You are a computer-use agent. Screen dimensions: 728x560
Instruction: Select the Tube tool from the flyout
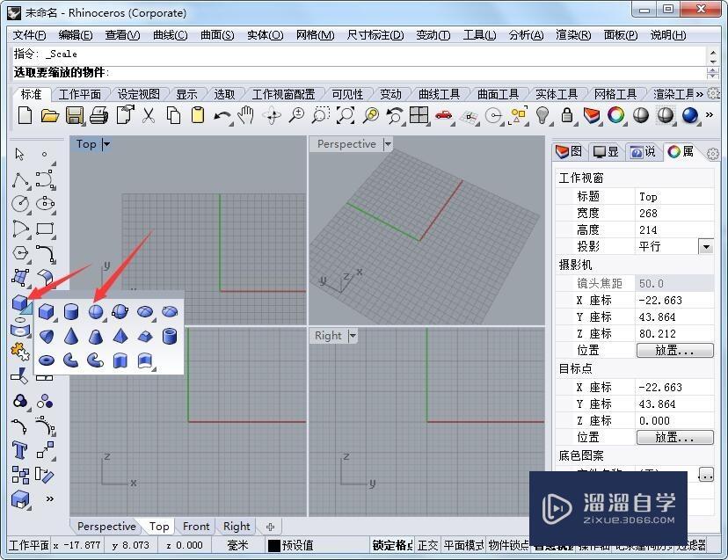tap(168, 338)
